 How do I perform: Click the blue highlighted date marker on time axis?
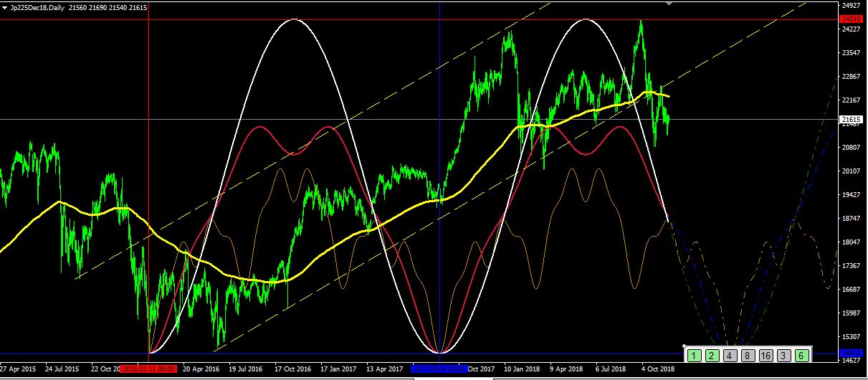[x=439, y=369]
